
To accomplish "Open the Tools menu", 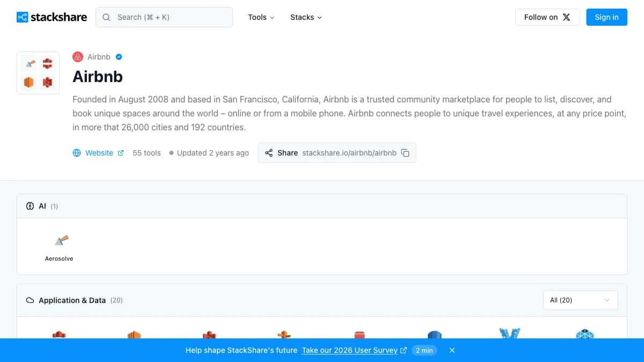I will click(261, 17).
